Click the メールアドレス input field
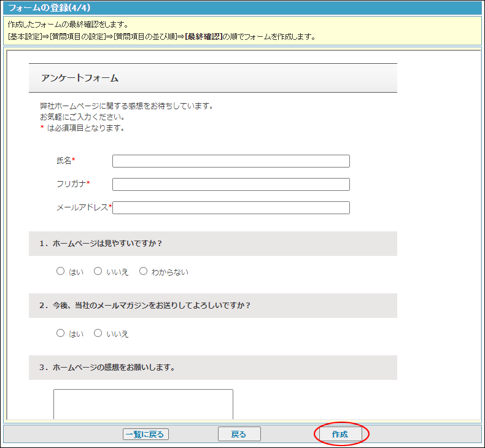This screenshot has height=448, width=485. pyautogui.click(x=231, y=207)
